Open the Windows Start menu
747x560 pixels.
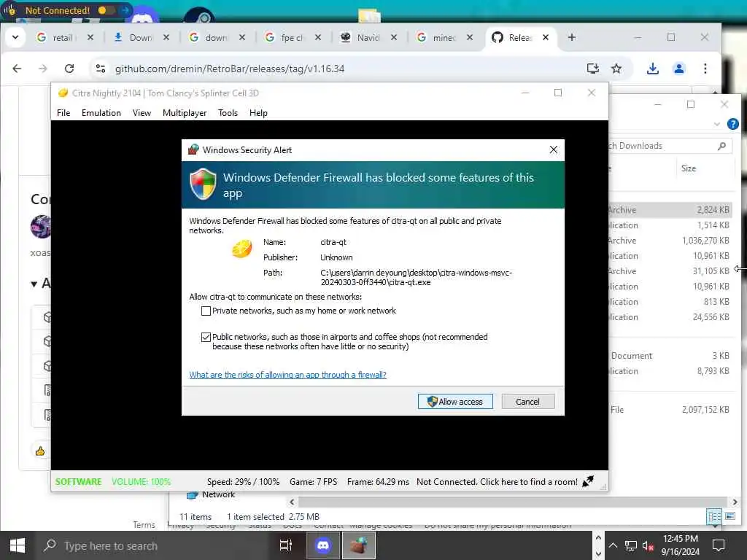pos(18,545)
